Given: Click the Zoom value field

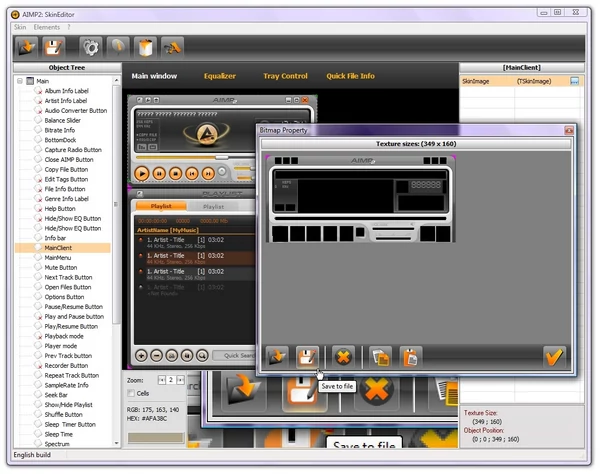Looking at the screenshot, I should 171,380.
